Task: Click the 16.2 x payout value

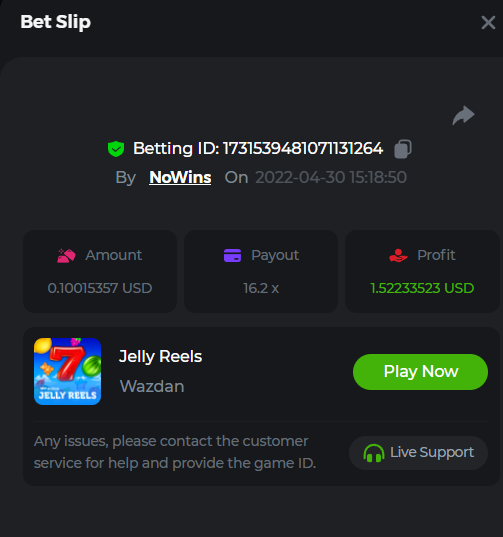Action: pyautogui.click(x=261, y=288)
